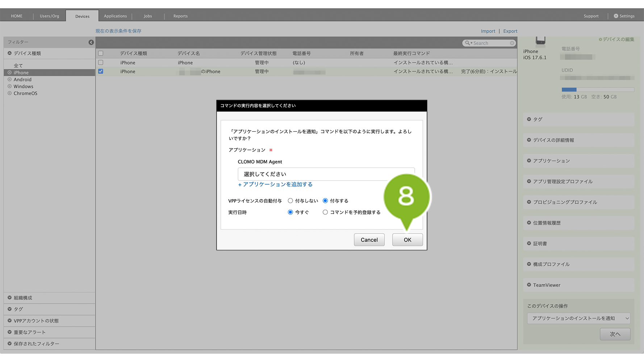Click the iPhone device thumbnail icon
The height and width of the screenshot is (362, 644).
[x=540, y=41]
